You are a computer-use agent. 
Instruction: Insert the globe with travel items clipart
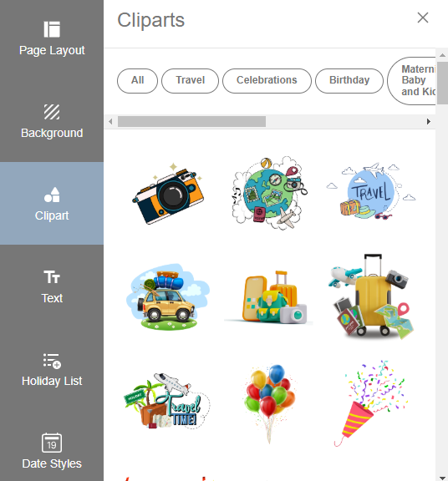coord(269,193)
